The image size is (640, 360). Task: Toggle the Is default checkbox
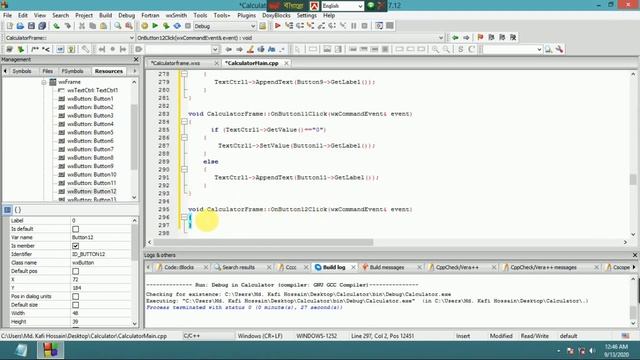76,229
